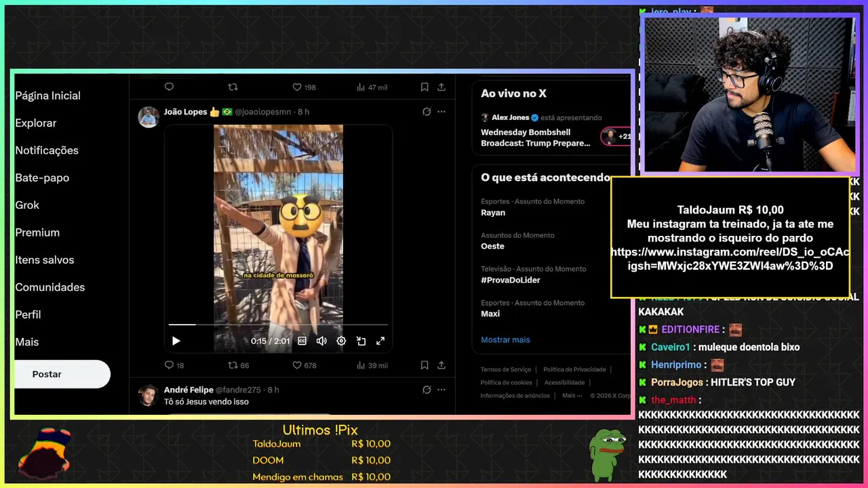Click the video time 0:15 / 2:01

(271, 341)
